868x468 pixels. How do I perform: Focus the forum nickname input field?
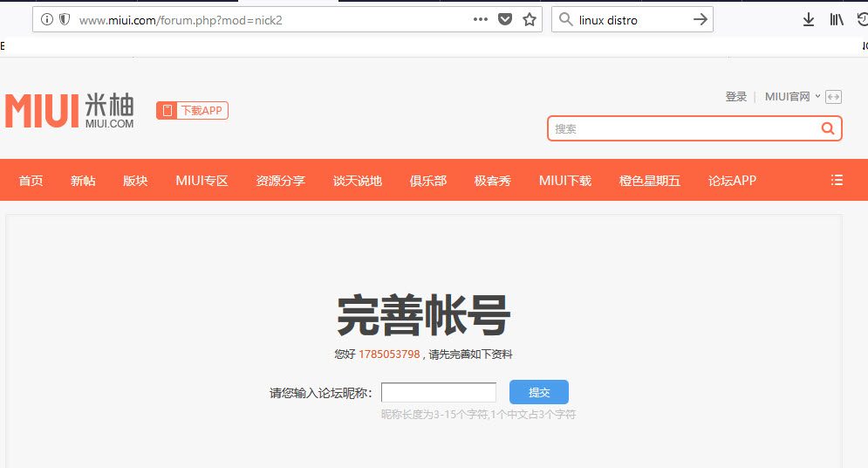point(438,393)
